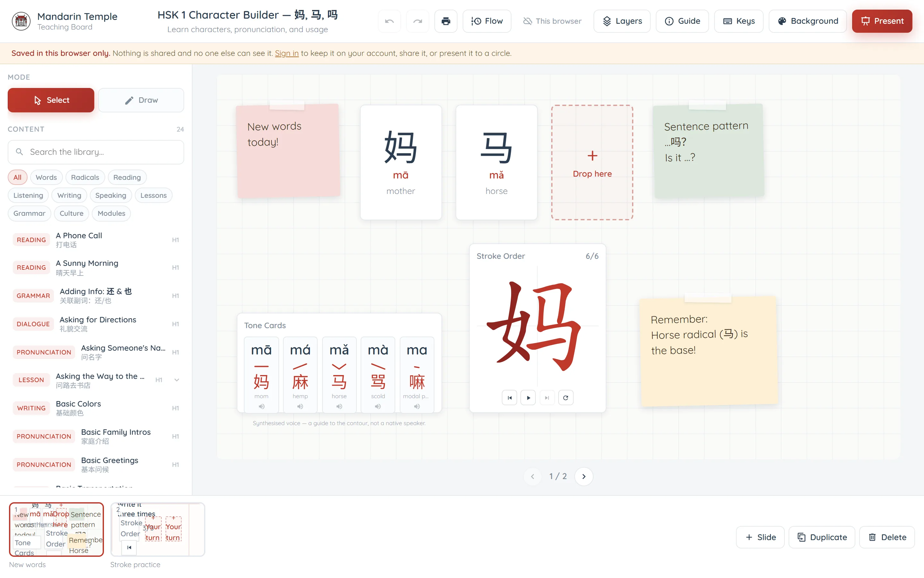The image size is (924, 578).
Task: Jump to first stroke in Stroke Order
Action: pyautogui.click(x=509, y=398)
